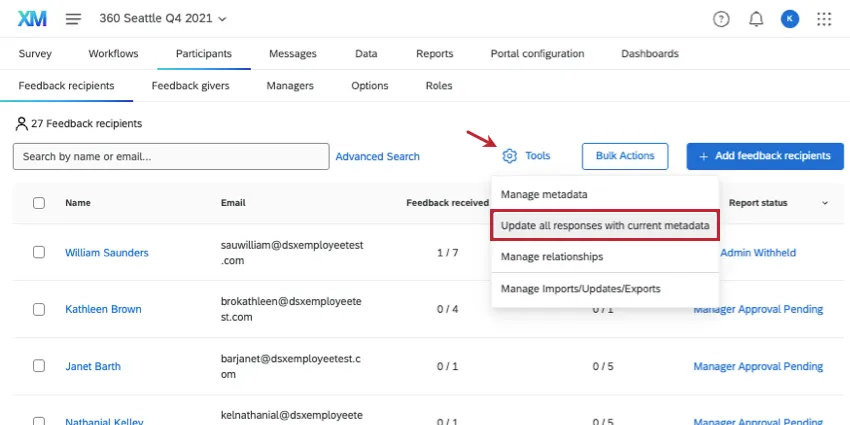This screenshot has height=425, width=850.
Task: Check the William Saunders row checkbox
Action: click(39, 252)
